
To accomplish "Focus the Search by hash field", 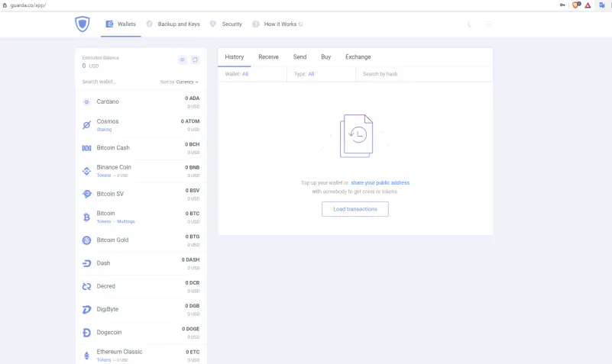I will click(424, 74).
